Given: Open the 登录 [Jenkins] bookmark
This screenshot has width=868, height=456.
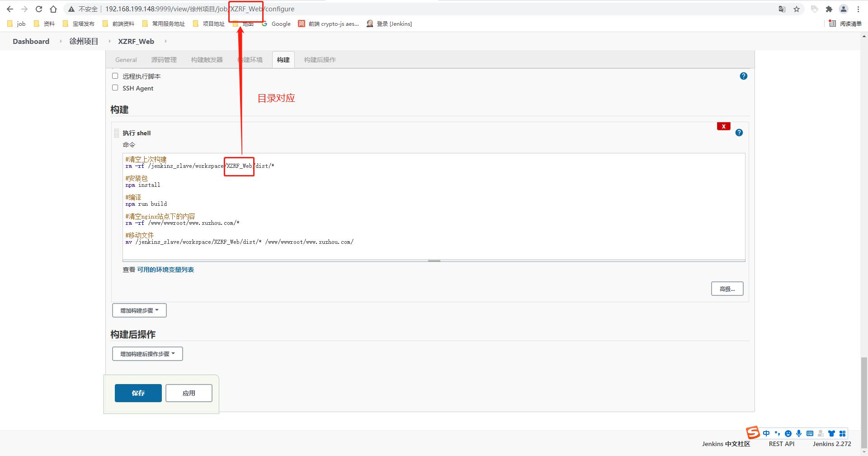Looking at the screenshot, I should pos(389,24).
